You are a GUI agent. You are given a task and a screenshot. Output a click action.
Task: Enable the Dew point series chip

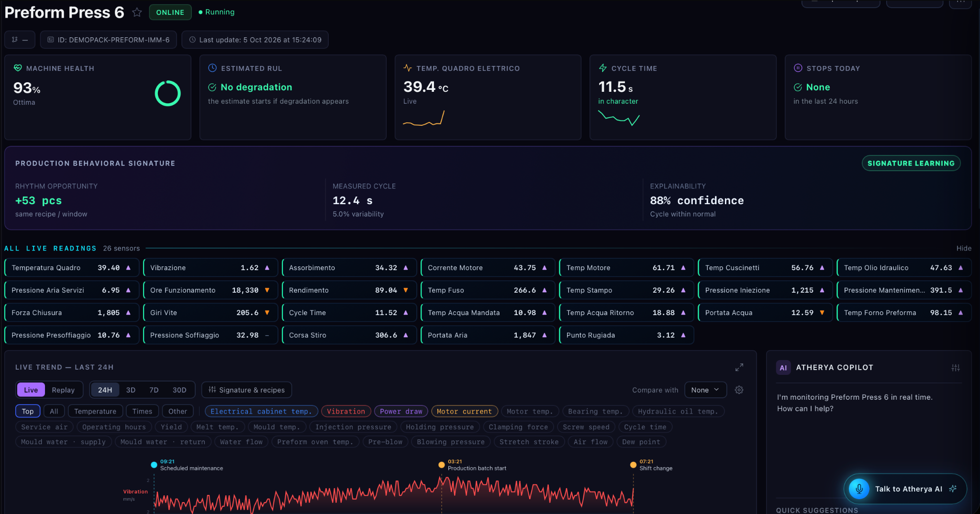pos(641,442)
